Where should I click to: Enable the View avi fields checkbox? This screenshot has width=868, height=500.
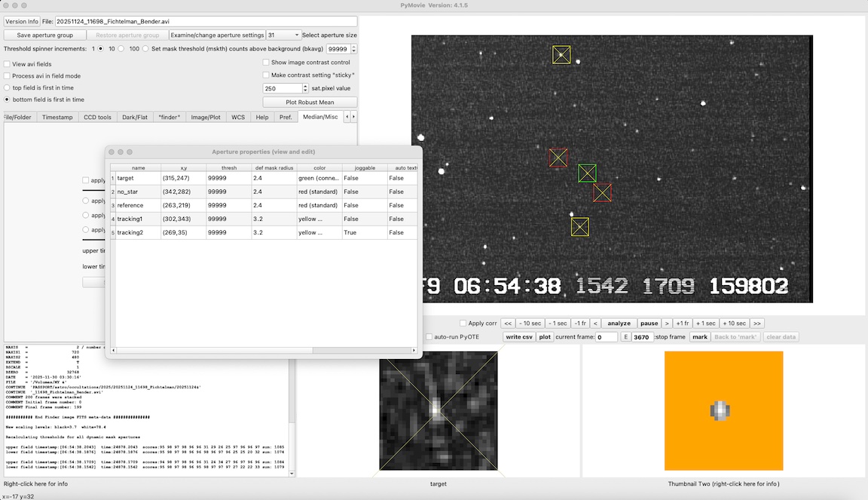[x=8, y=64]
